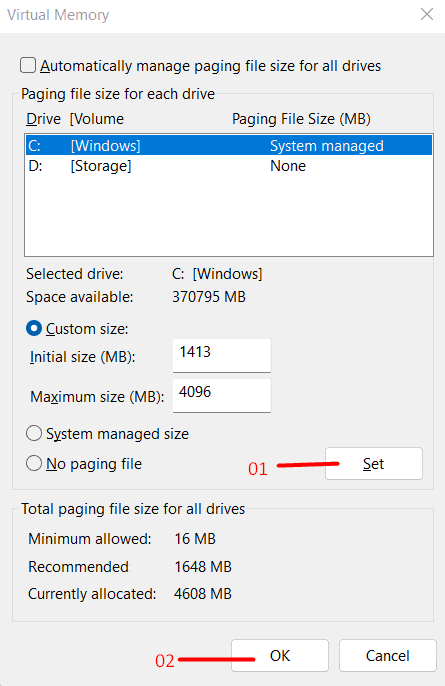Click the Minimum allowed 16 MB value
This screenshot has width=445, height=686.
(195, 539)
